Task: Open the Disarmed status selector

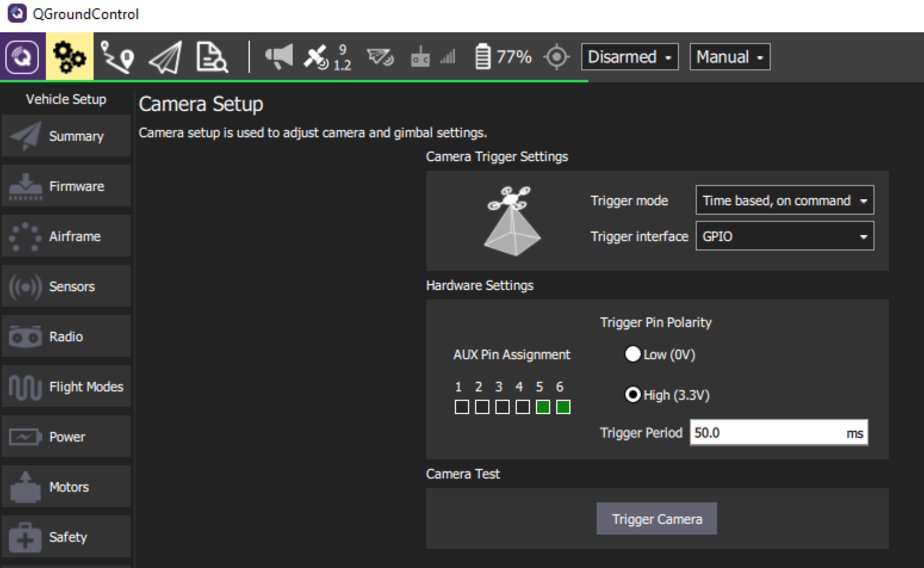Action: 630,56
